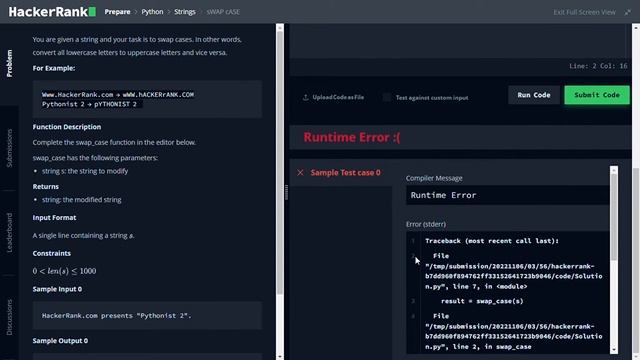
Task: Click the Sample Input 0 code box
Action: click(x=147, y=316)
